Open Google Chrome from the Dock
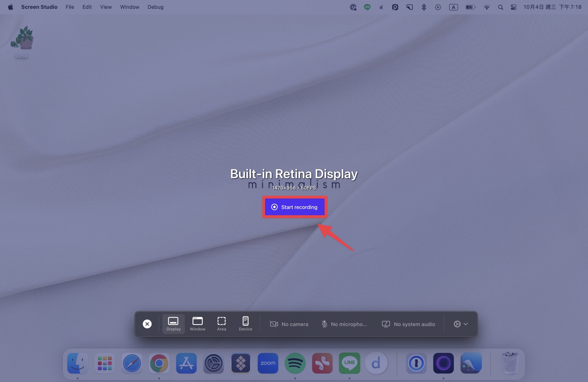This screenshot has width=588, height=382. (159, 363)
